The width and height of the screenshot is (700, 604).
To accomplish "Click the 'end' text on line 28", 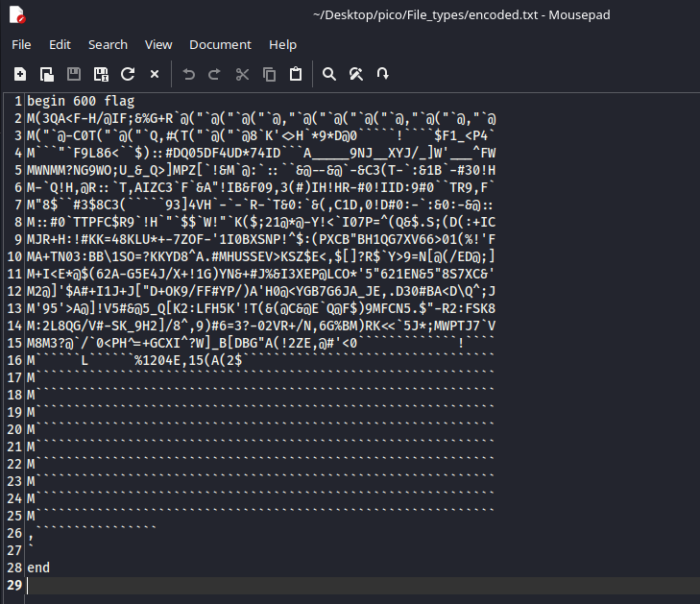I will click(x=38, y=568).
